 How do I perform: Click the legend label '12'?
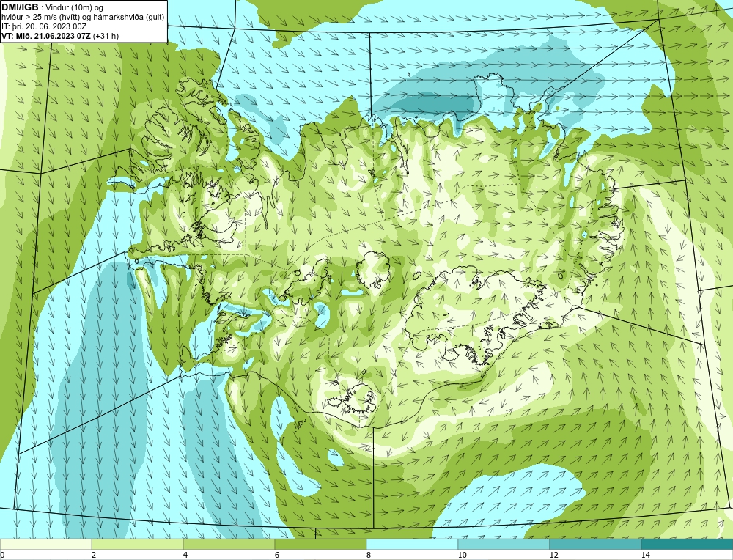click(554, 555)
